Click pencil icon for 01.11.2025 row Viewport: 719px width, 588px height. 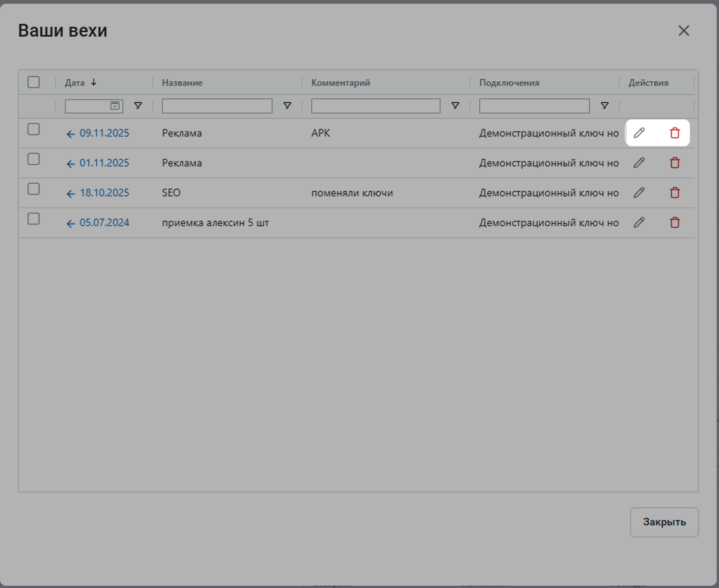tap(639, 163)
